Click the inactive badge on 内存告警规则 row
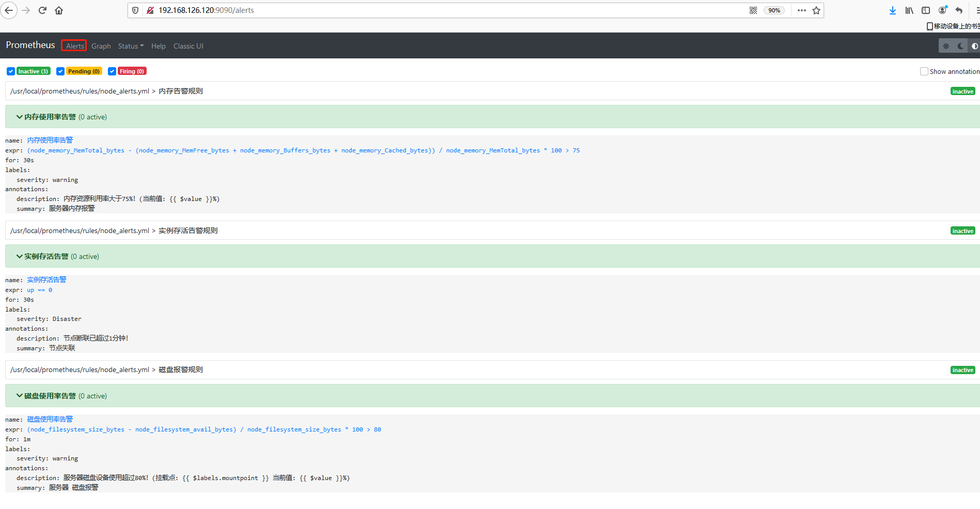Image resolution: width=980 pixels, height=509 pixels. pos(963,91)
